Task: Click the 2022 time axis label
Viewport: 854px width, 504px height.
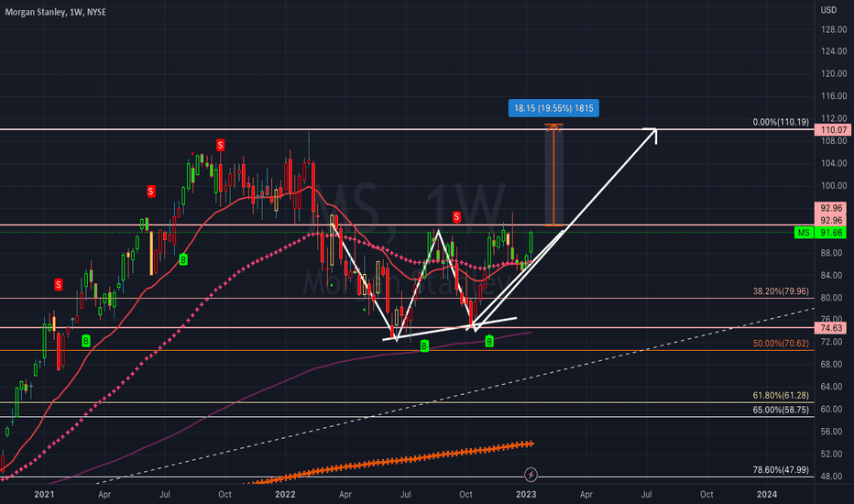Action: click(x=285, y=494)
